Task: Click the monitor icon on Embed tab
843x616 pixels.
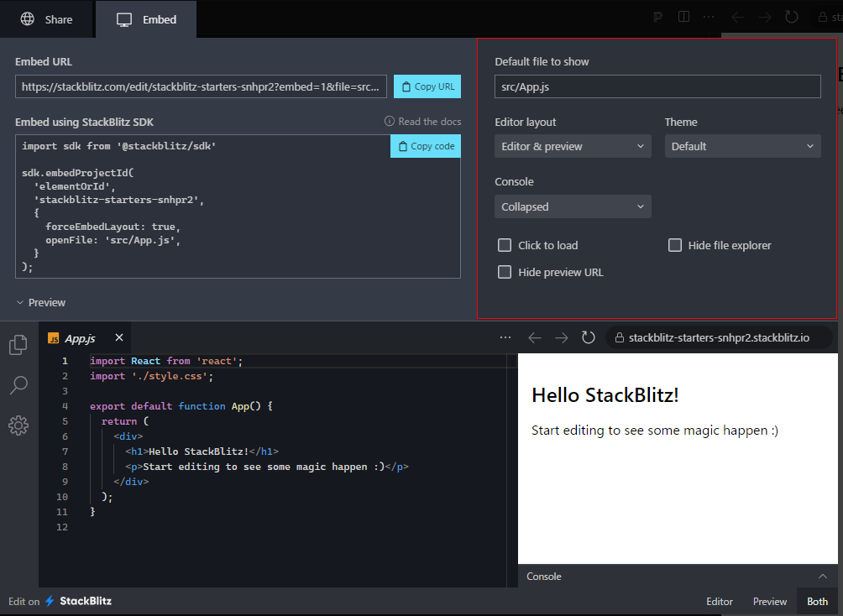Action: (124, 20)
